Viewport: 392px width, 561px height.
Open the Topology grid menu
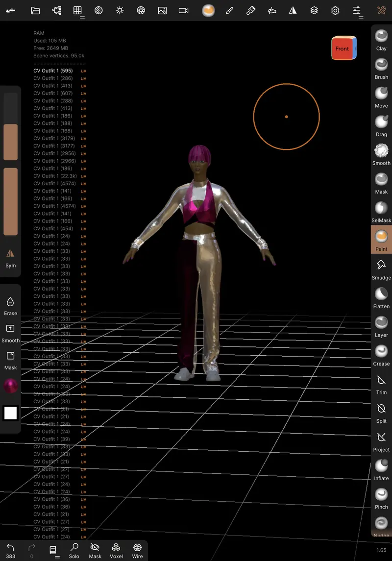coord(77,10)
